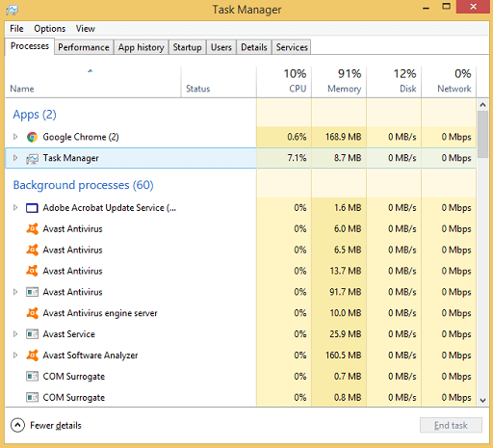Switch to the Users tab

click(x=221, y=47)
